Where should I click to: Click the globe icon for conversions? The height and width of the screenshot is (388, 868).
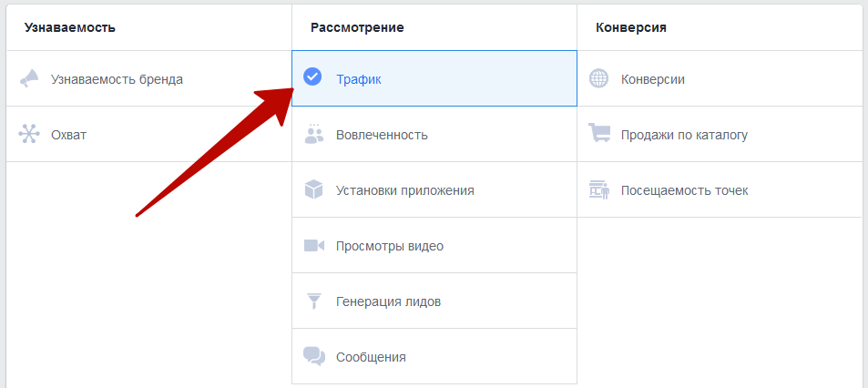coord(599,79)
